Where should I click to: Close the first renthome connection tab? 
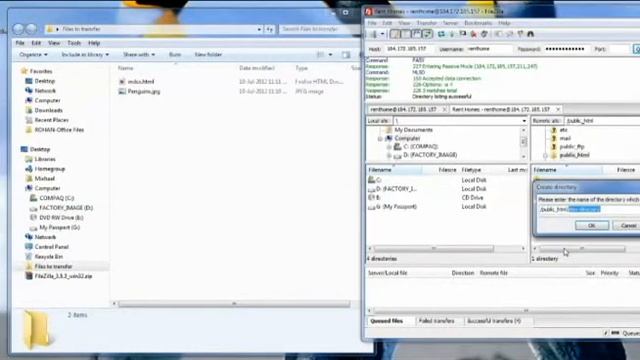pyautogui.click(x=444, y=109)
